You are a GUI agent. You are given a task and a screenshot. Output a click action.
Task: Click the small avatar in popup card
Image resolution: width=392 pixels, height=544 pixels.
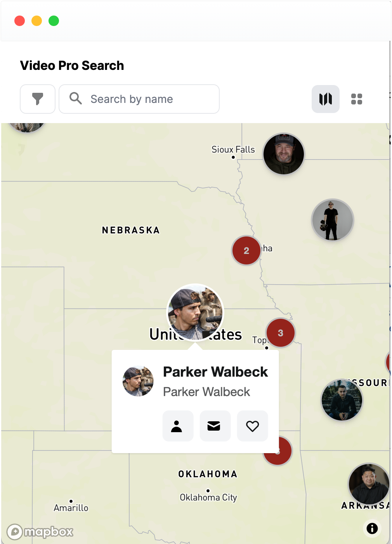138,381
